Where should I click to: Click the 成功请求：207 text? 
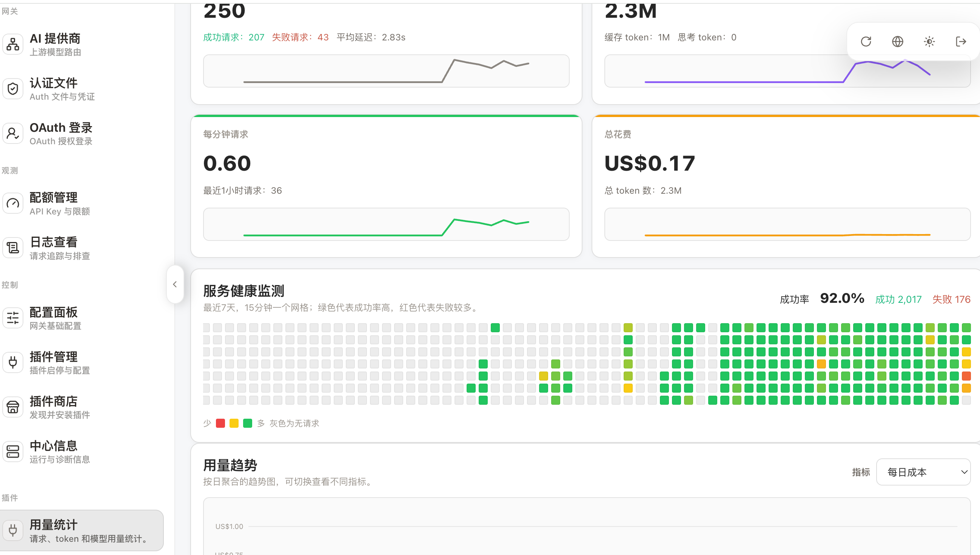[x=234, y=37]
